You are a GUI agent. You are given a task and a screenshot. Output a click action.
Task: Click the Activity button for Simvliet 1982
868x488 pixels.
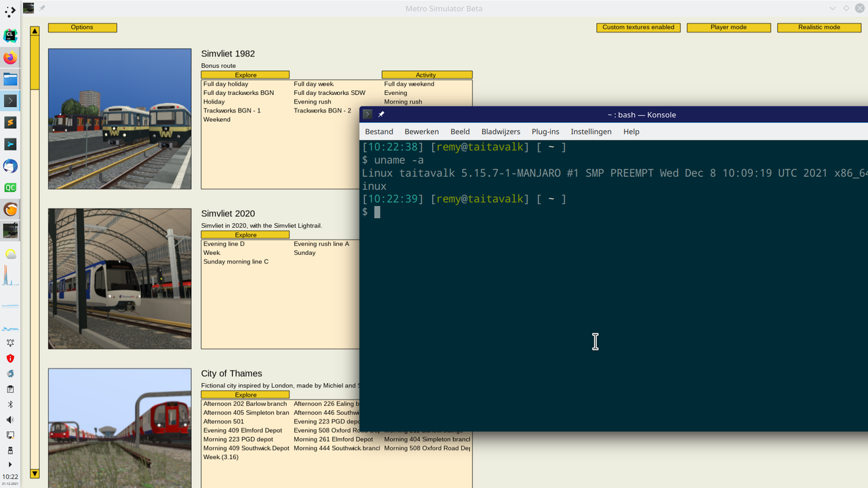pyautogui.click(x=427, y=75)
